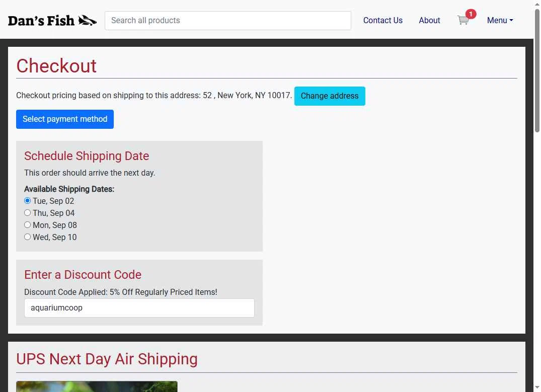541x392 pixels.
Task: Select Tue, Sep 02 shipping date
Action: coord(28,200)
